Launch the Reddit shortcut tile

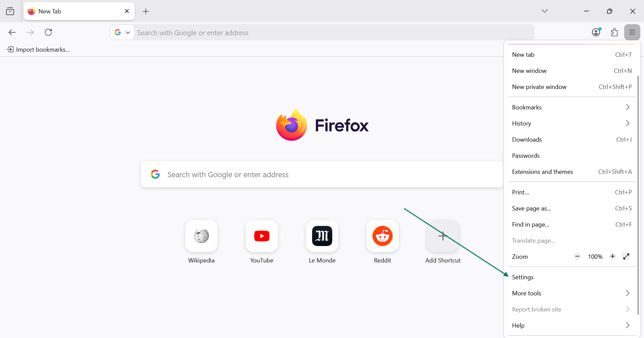[382, 236]
